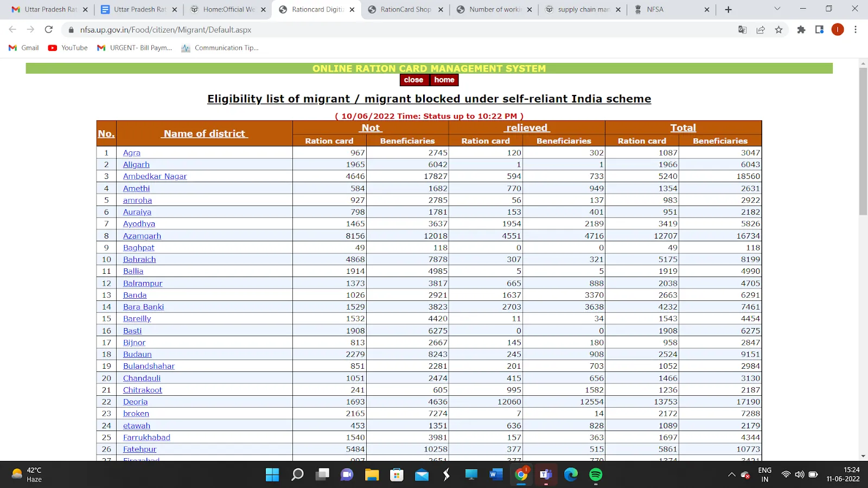Image resolution: width=868 pixels, height=488 pixels.
Task: Open the Gmail bookmark
Action: pyautogui.click(x=24, y=48)
